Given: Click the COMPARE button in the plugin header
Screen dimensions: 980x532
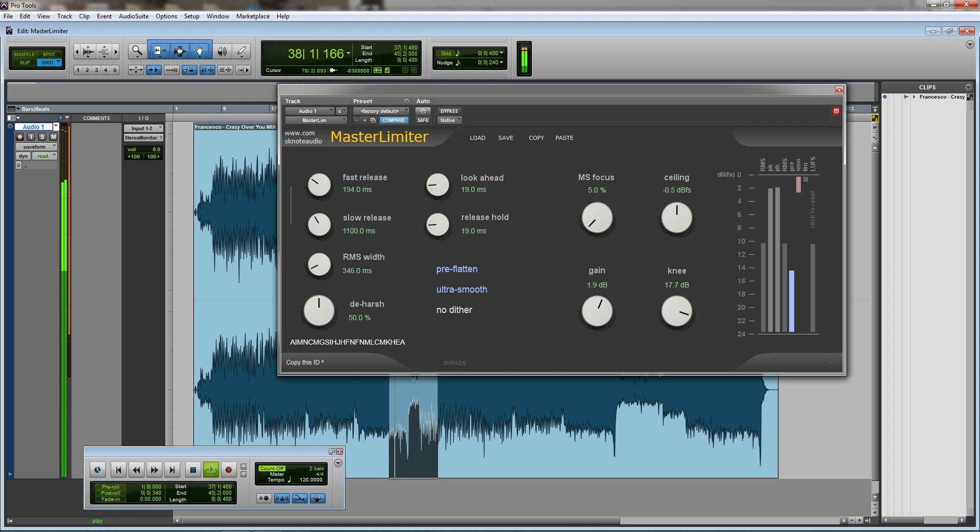Looking at the screenshot, I should [393, 120].
